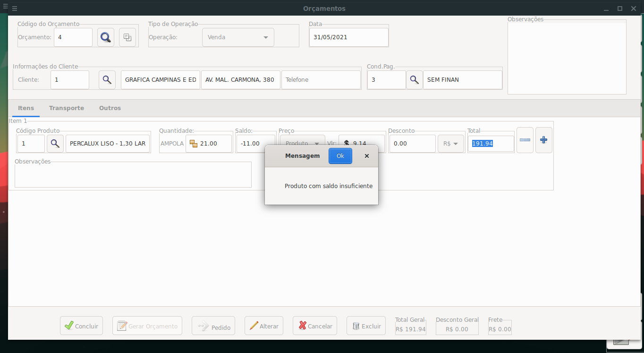Click the top-right Observações text area
The image size is (644, 353).
pos(567,59)
